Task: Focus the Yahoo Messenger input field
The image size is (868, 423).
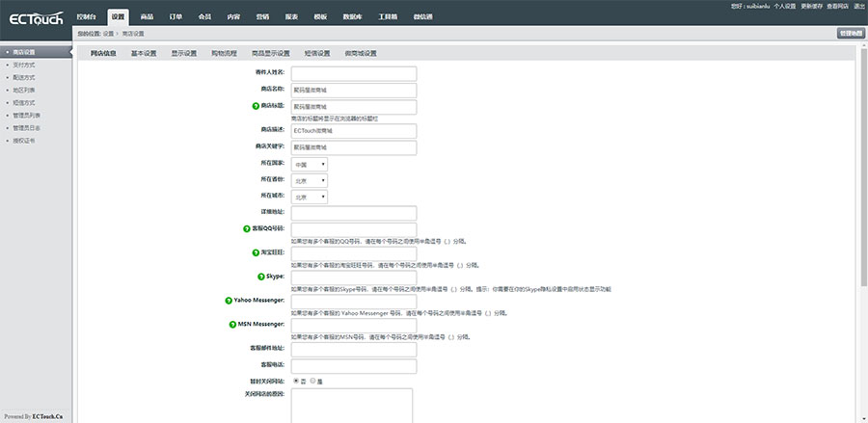Action: pos(354,302)
